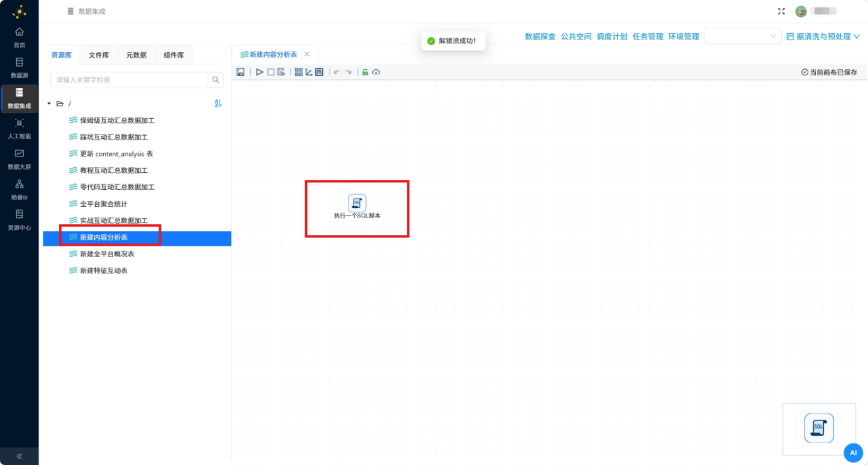This screenshot has height=465, width=868.
Task: Click the cloud upload icon
Action: coord(376,72)
